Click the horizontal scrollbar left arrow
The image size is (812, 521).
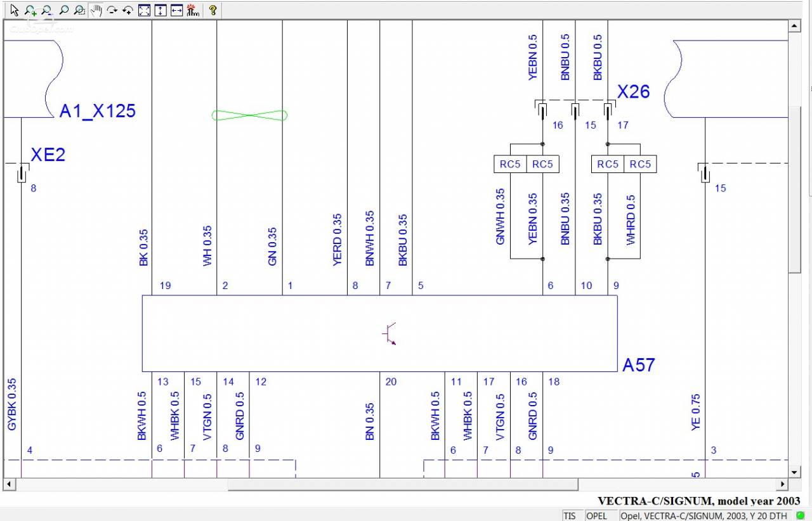click(9, 485)
